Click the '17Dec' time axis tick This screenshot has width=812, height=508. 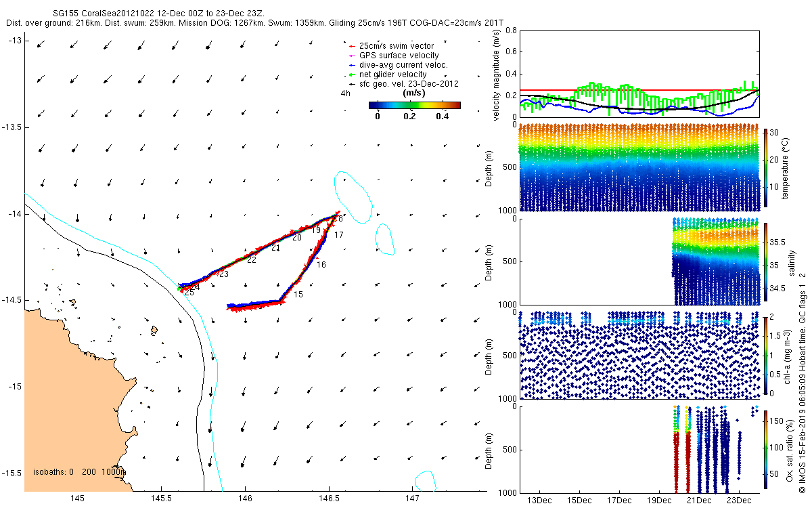(619, 501)
